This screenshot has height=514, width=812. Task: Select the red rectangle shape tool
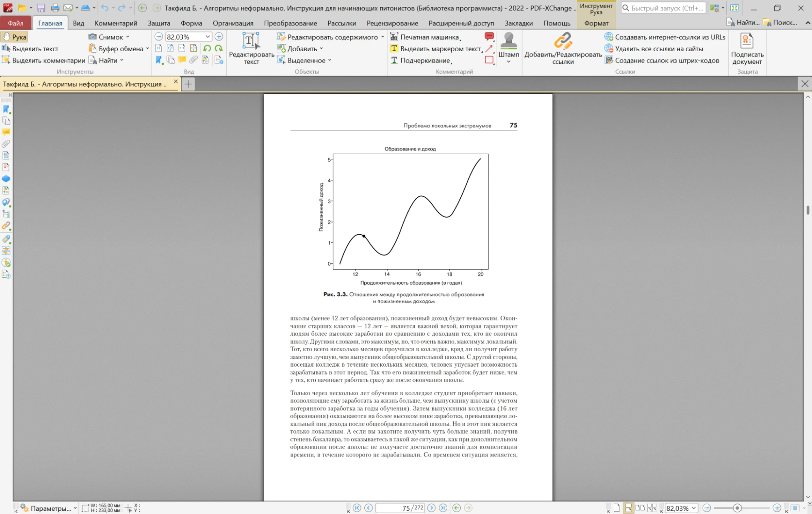489,60
